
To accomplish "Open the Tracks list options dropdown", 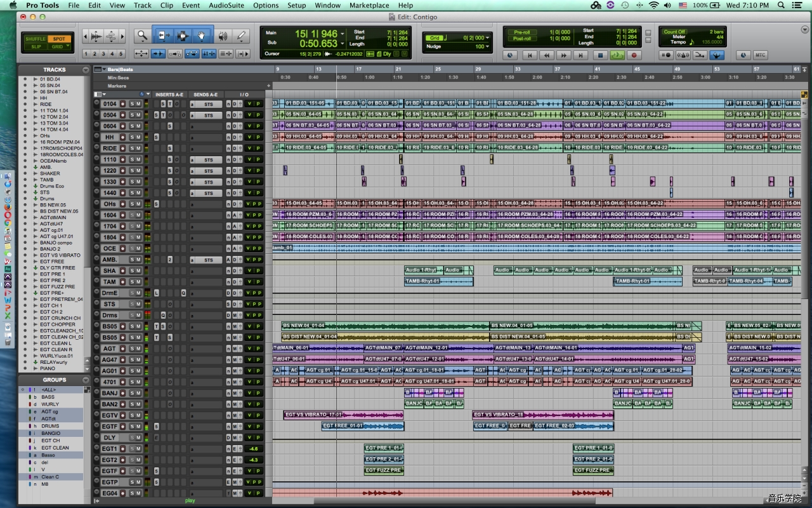I will click(x=86, y=70).
